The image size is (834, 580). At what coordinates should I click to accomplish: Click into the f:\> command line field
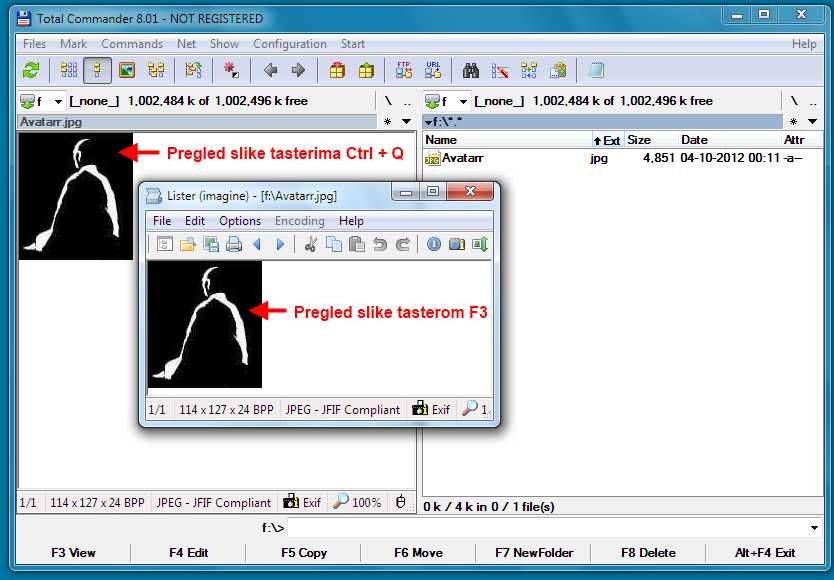(548, 528)
